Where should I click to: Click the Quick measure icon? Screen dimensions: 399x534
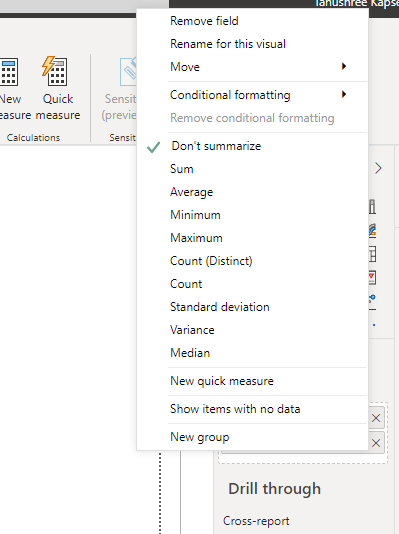(x=55, y=71)
